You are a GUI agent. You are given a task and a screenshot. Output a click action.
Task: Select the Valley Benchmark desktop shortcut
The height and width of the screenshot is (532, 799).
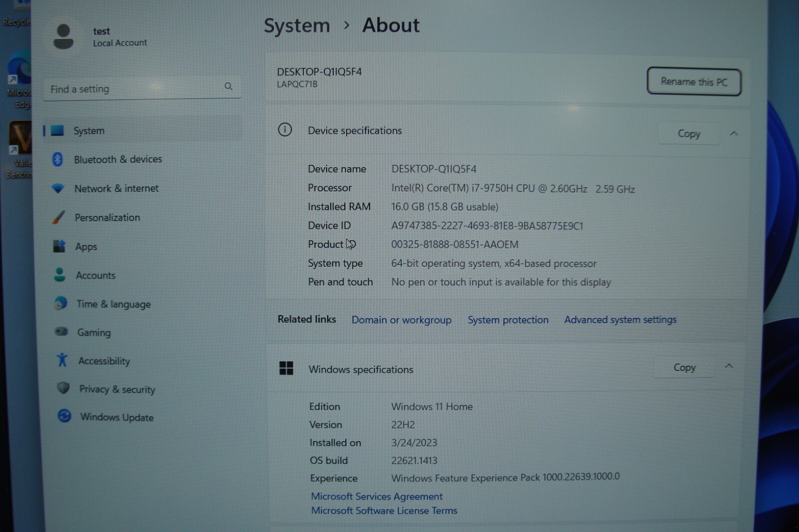click(19, 150)
